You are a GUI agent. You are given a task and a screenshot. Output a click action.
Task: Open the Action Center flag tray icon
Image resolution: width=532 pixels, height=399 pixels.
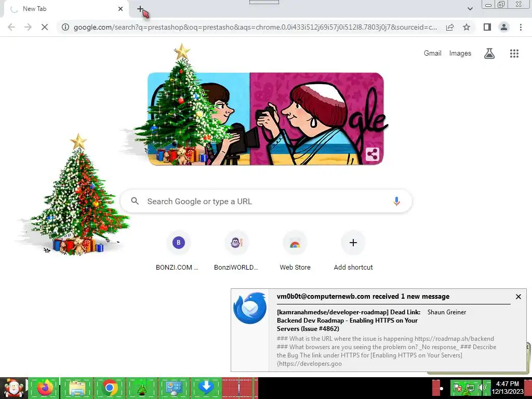(457, 387)
